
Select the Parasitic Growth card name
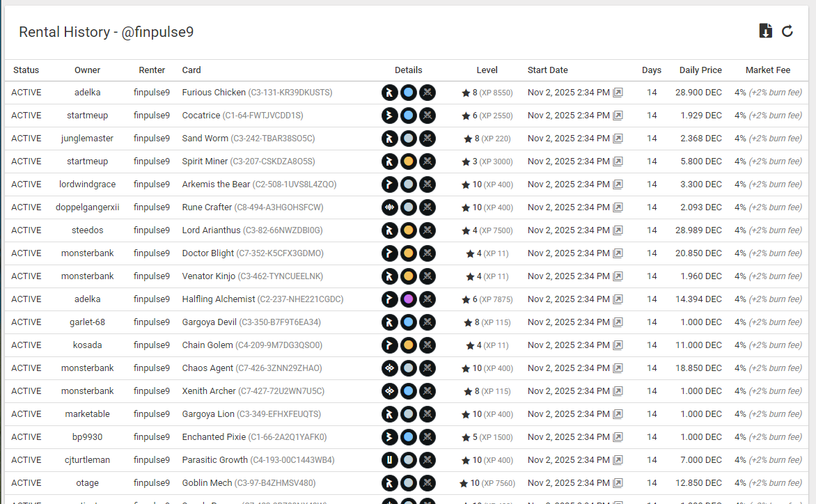pos(215,459)
